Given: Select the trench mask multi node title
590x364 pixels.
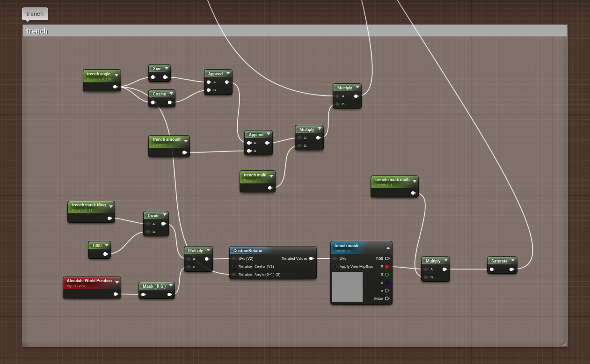Looking at the screenshot, I should point(392,180).
